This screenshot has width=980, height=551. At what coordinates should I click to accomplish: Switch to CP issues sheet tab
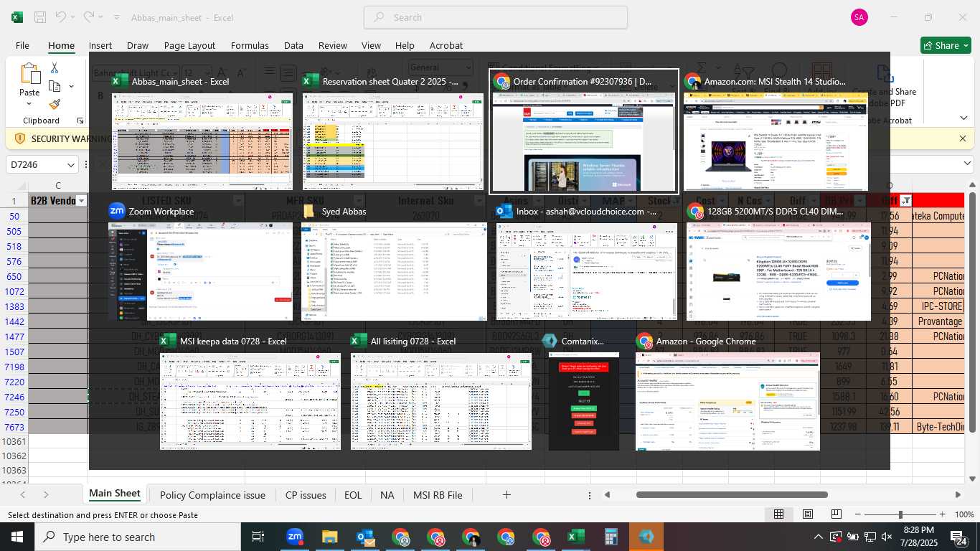306,495
